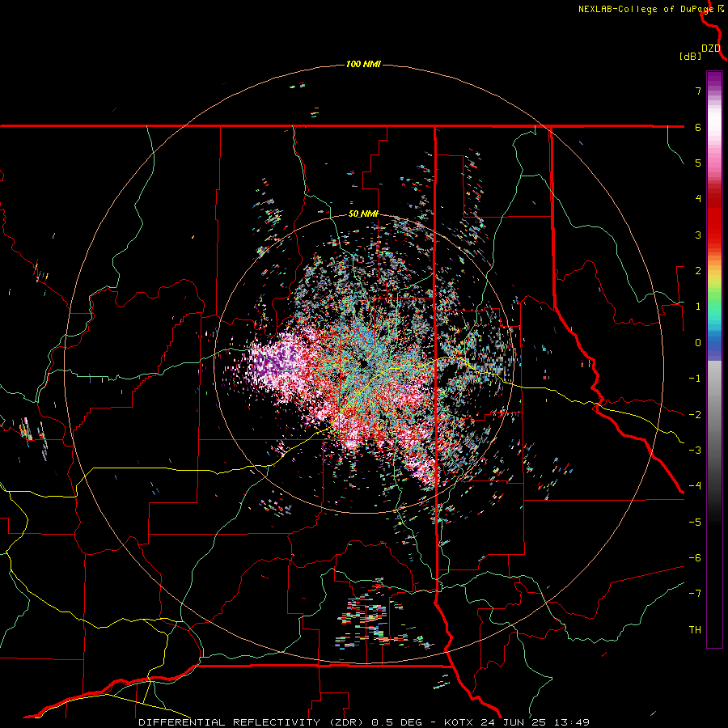Click scale value 2 on the legend
728x728 pixels.
click(x=698, y=271)
